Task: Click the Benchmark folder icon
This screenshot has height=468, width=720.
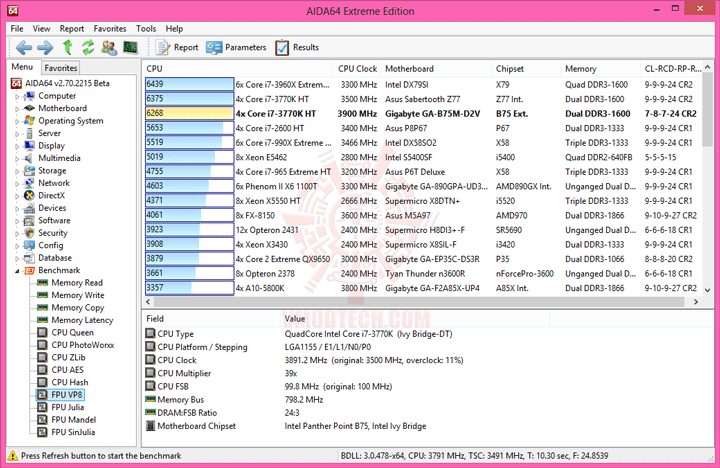Action: 29,271
